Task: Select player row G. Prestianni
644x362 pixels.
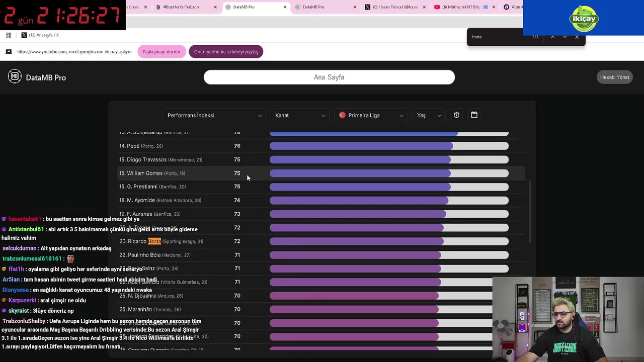Action: click(x=321, y=187)
